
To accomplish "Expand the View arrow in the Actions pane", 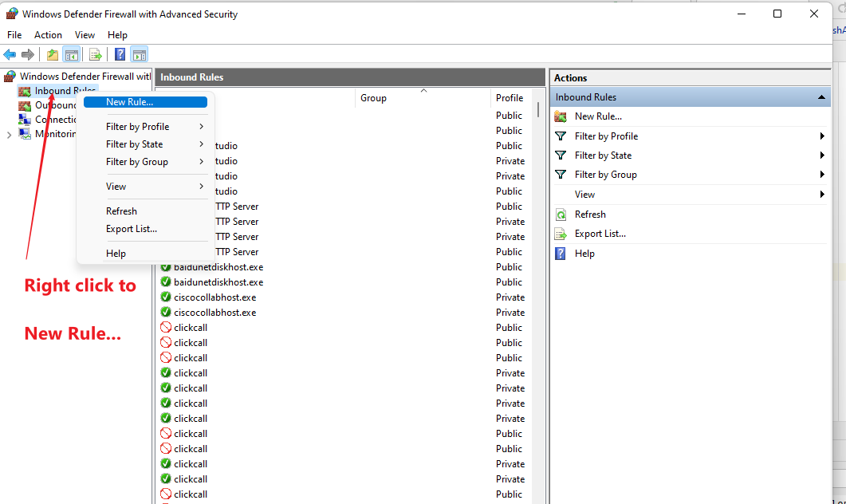I will [822, 195].
